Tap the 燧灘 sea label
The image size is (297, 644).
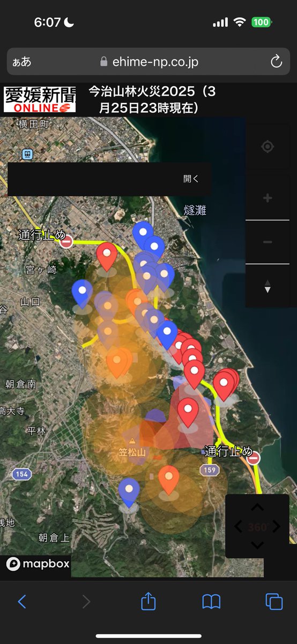pyautogui.click(x=195, y=210)
